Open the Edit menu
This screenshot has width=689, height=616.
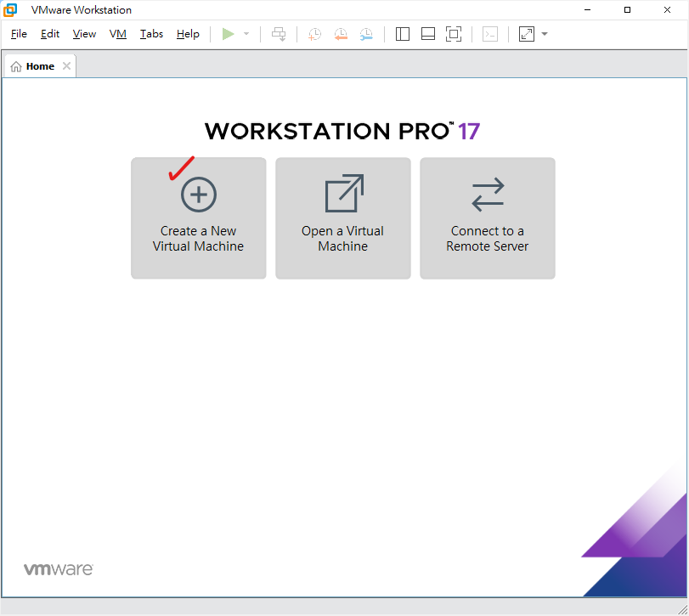(50, 34)
